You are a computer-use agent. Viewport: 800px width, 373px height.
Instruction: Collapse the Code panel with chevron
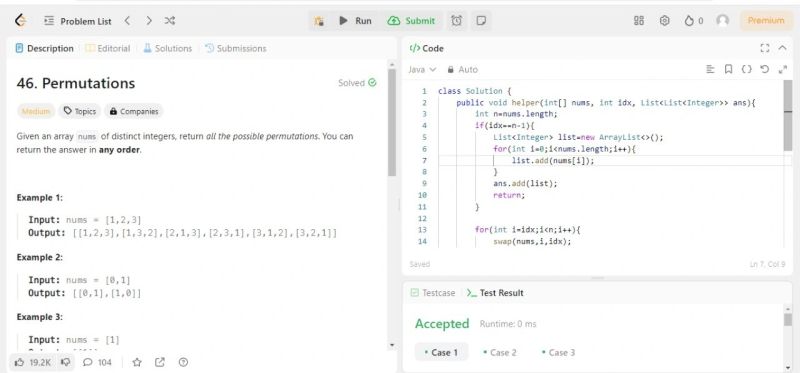click(783, 48)
